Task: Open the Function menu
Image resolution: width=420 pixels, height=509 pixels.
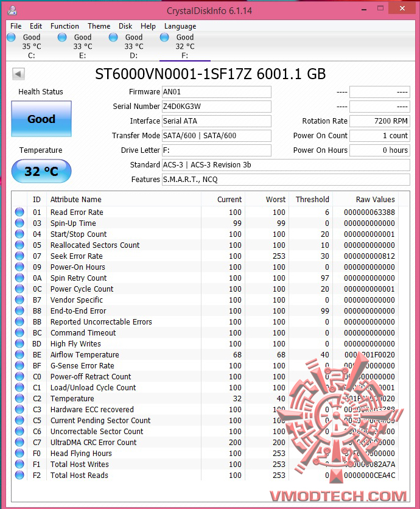Action: [x=65, y=26]
